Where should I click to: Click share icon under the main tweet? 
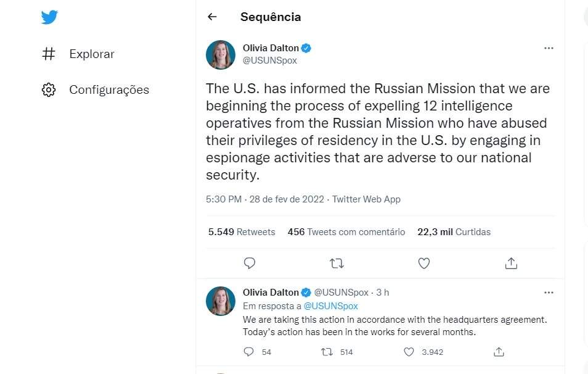click(x=511, y=264)
